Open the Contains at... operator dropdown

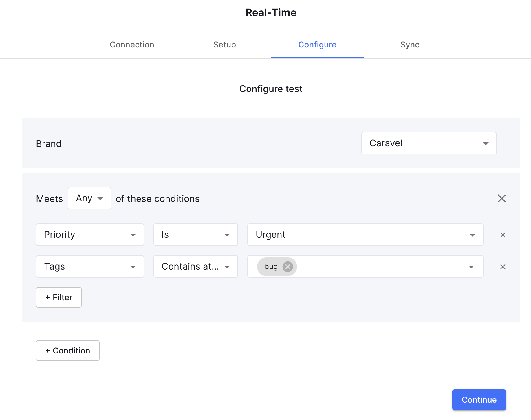(195, 266)
